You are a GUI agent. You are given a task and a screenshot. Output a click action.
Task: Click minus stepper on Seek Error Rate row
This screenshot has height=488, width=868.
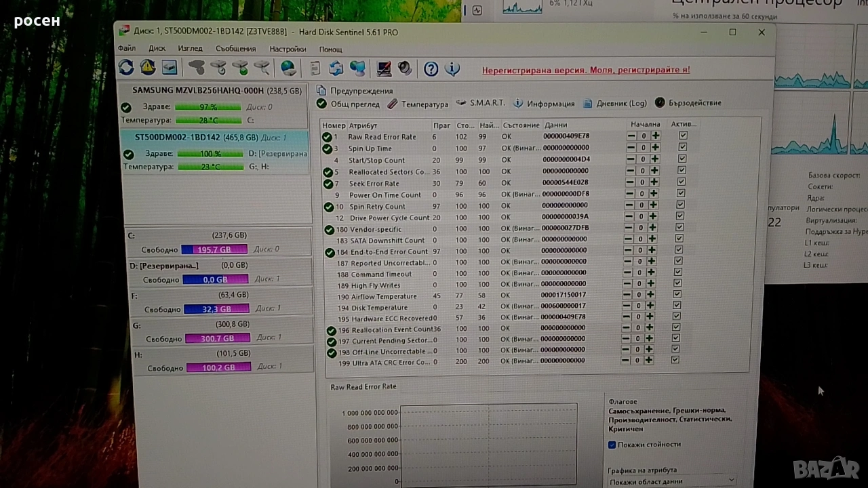point(631,182)
